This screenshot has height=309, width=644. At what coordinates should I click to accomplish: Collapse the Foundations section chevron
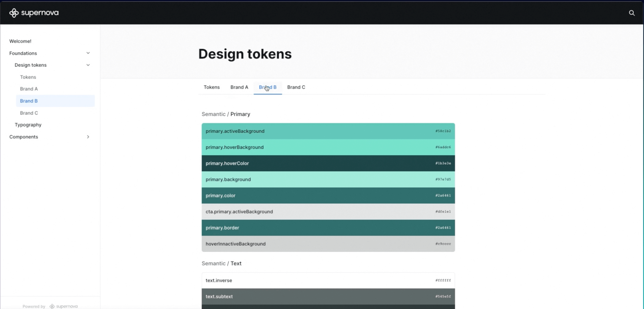88,53
